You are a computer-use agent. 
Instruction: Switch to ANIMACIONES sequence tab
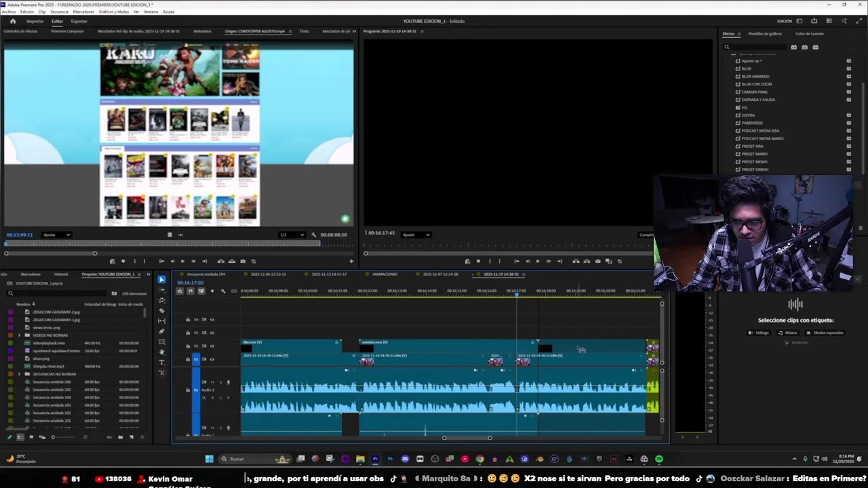point(384,274)
